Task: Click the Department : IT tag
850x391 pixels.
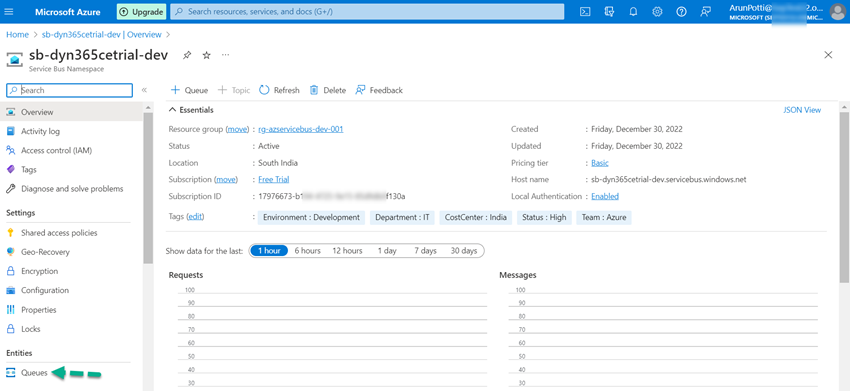Action: coord(402,217)
